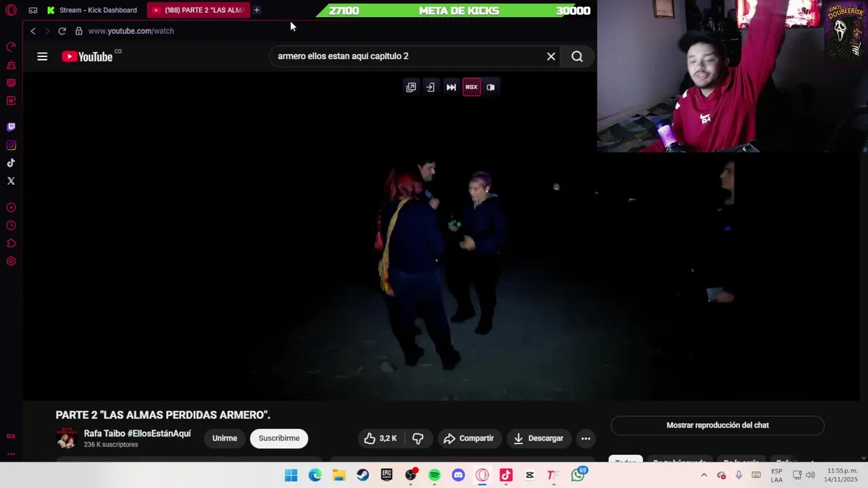Click Mostrar reproducción del chat button
Image resolution: width=868 pixels, height=488 pixels.
pos(717,426)
